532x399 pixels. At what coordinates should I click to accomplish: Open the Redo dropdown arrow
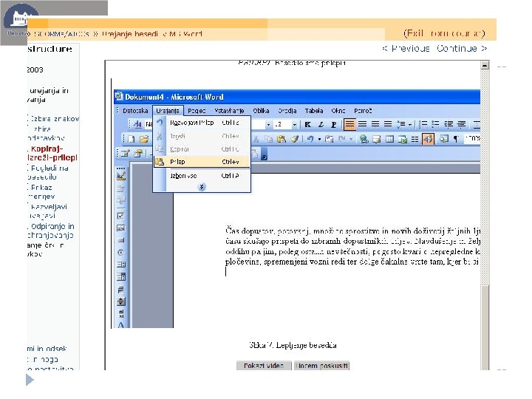click(351, 139)
